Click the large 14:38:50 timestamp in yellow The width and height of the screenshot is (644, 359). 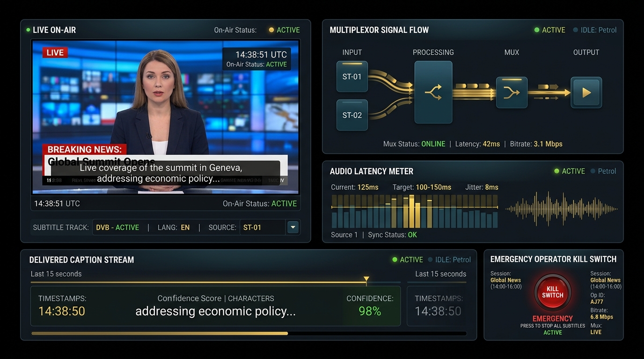(62, 311)
